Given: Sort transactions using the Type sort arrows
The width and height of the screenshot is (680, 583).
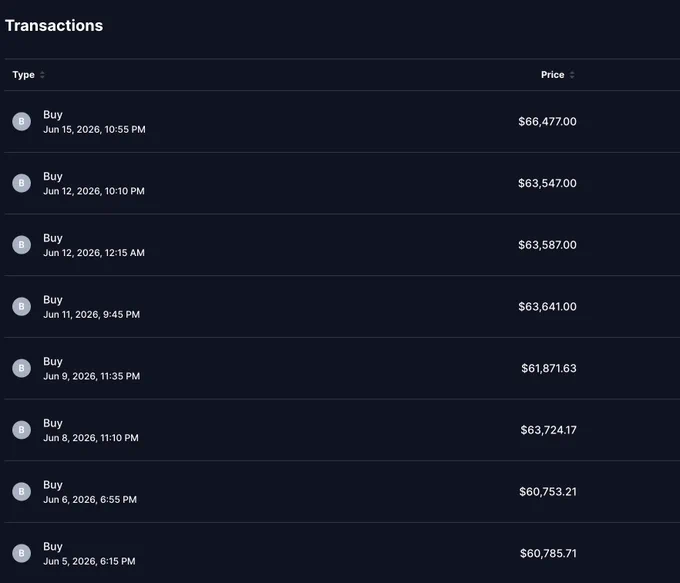Looking at the screenshot, I should [x=42, y=75].
